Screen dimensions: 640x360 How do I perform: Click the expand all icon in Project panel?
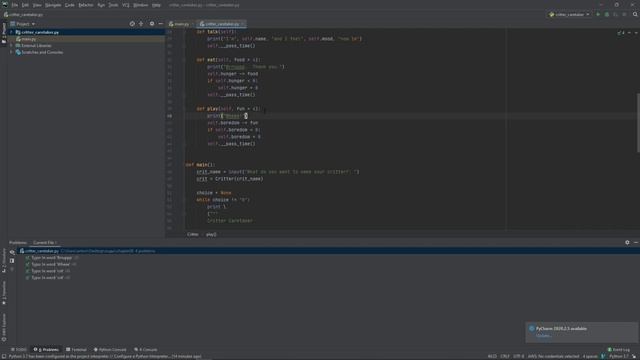pos(141,24)
